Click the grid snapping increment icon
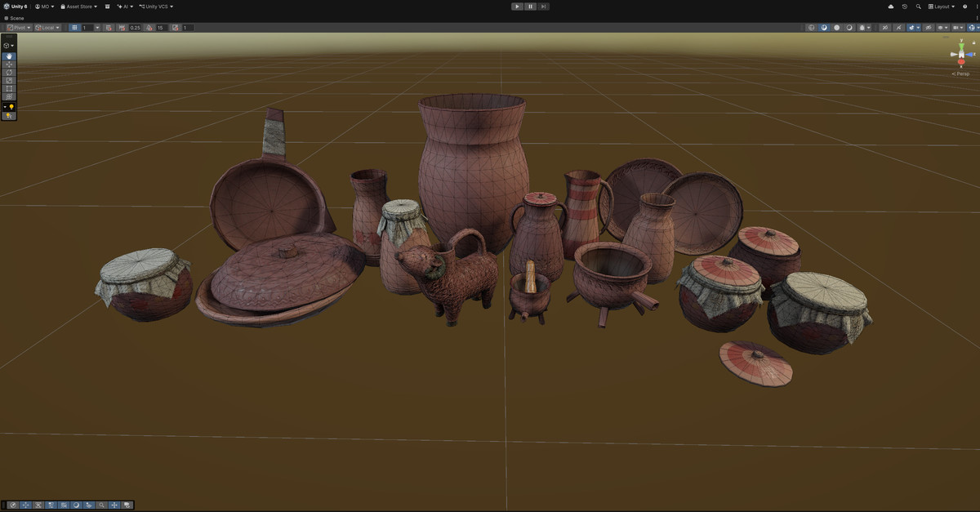 pyautogui.click(x=109, y=28)
